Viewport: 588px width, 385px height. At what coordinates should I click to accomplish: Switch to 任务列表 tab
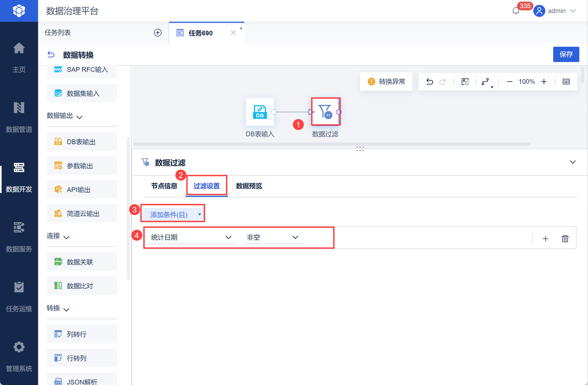[58, 33]
